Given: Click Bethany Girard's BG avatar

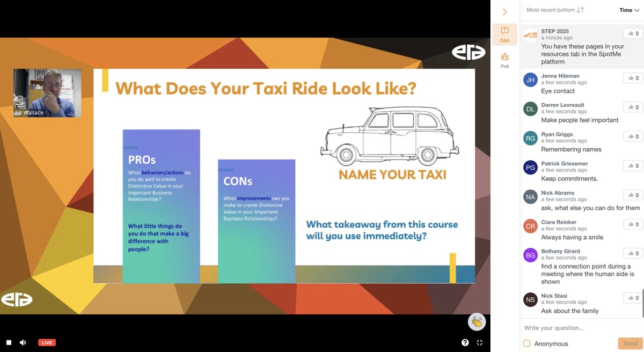Looking at the screenshot, I should 530,255.
